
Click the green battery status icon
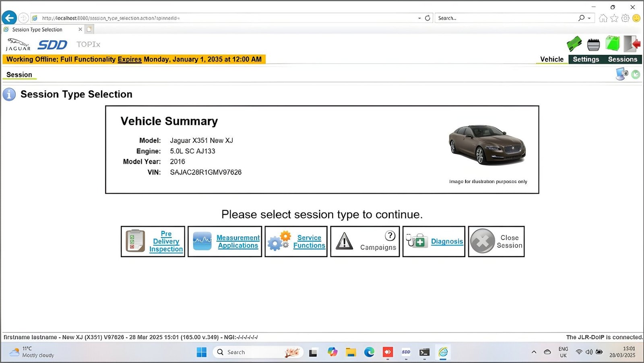pyautogui.click(x=613, y=43)
